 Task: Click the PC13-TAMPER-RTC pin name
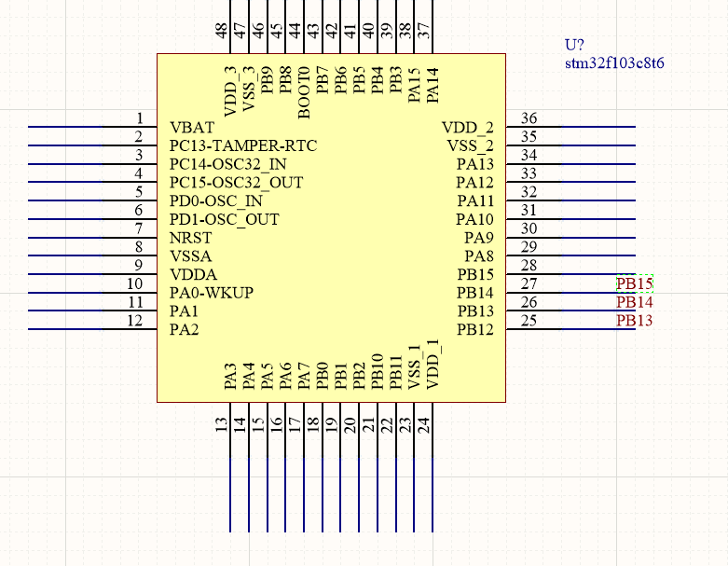[243, 145]
